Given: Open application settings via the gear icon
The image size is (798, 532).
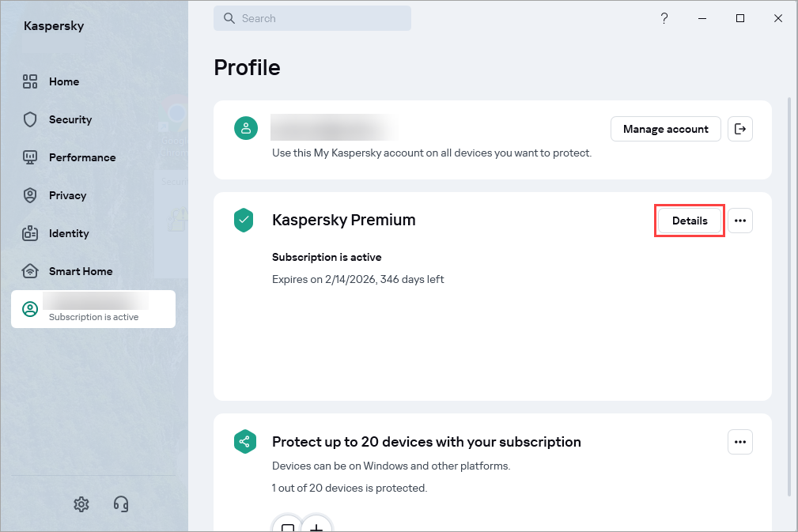Looking at the screenshot, I should coord(81,504).
